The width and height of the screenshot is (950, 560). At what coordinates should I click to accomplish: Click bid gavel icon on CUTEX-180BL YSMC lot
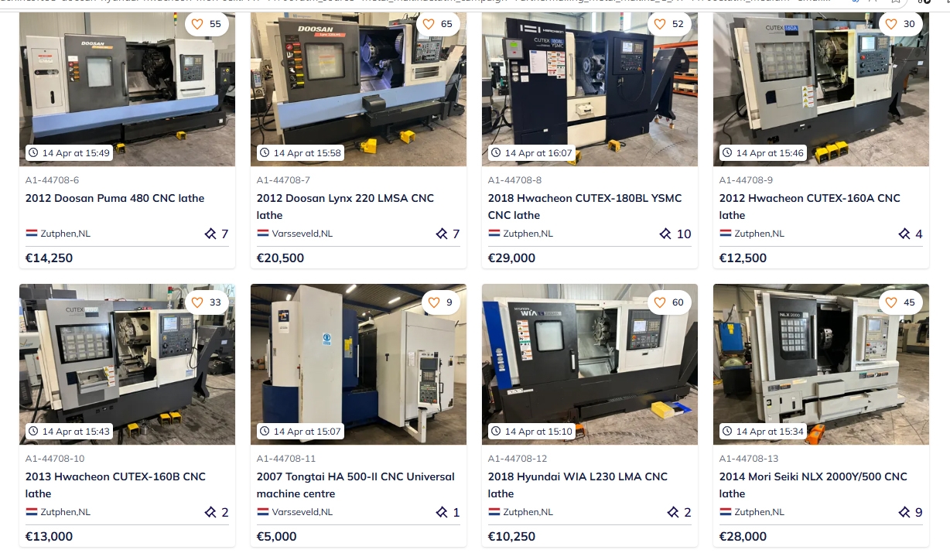pyautogui.click(x=665, y=234)
